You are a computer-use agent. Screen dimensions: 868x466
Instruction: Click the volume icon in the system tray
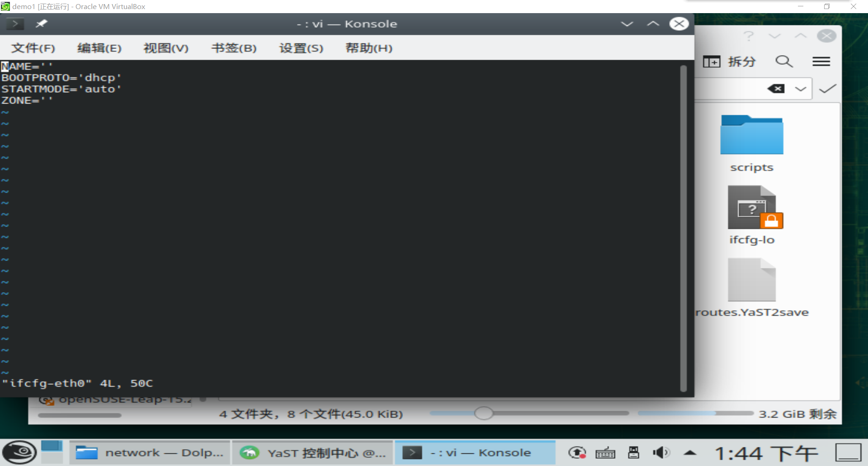pos(661,452)
